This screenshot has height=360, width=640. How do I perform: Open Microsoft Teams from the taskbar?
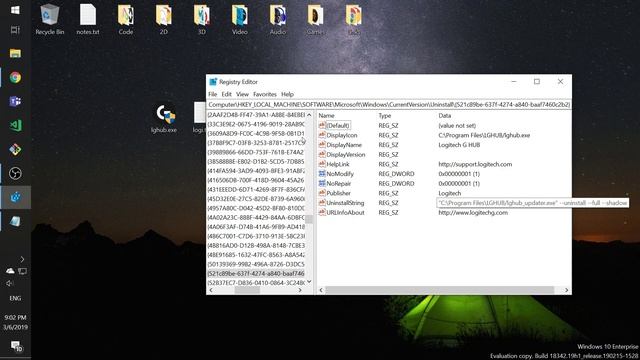tap(15, 101)
